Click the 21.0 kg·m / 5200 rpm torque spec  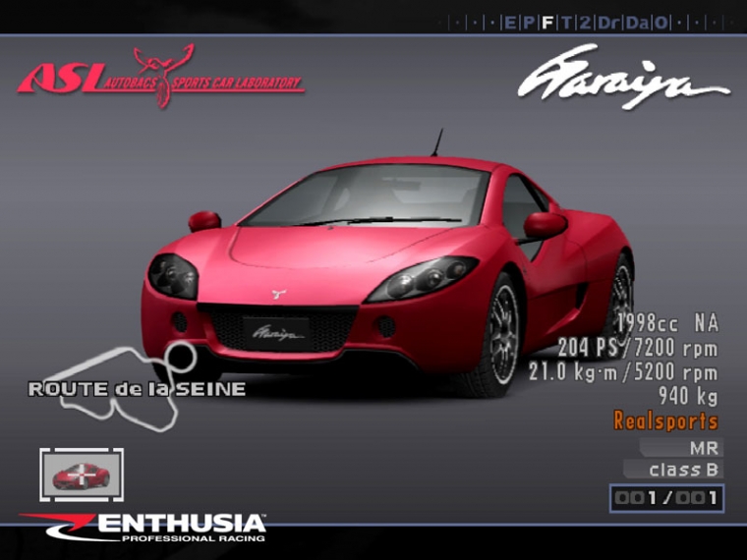click(x=623, y=372)
